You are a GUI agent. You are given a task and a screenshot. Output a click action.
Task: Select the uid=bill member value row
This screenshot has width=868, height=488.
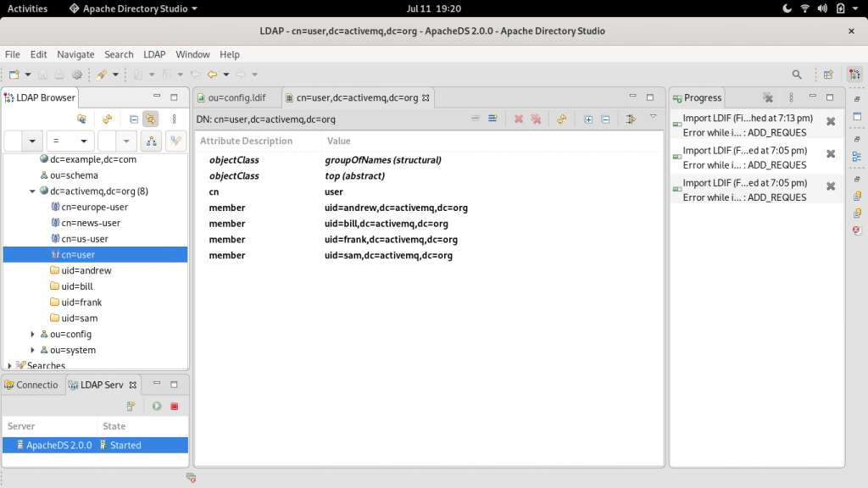pyautogui.click(x=386, y=224)
